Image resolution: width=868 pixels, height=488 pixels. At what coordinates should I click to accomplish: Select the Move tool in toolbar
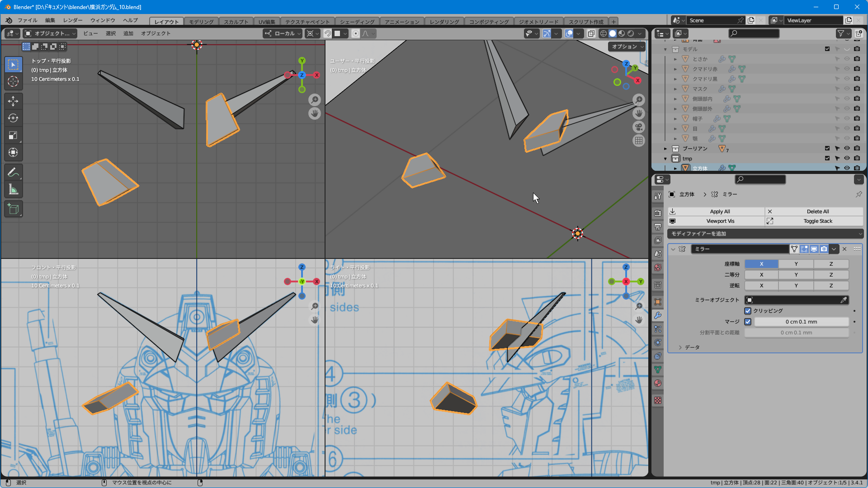[13, 101]
